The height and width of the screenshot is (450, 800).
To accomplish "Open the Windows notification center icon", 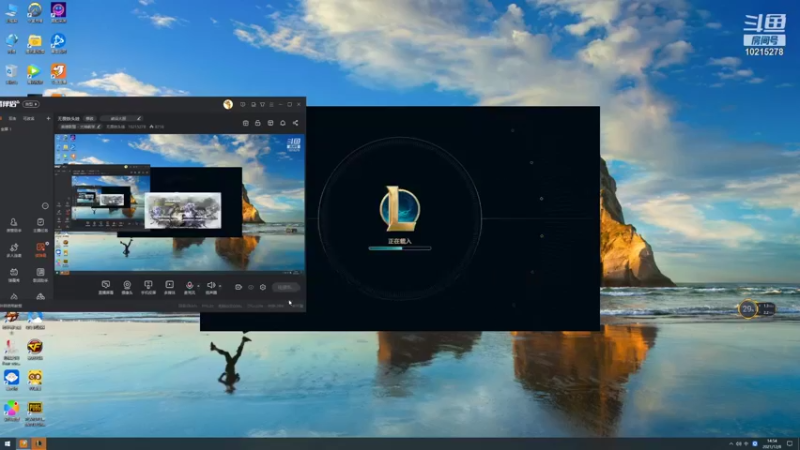I will click(790, 444).
